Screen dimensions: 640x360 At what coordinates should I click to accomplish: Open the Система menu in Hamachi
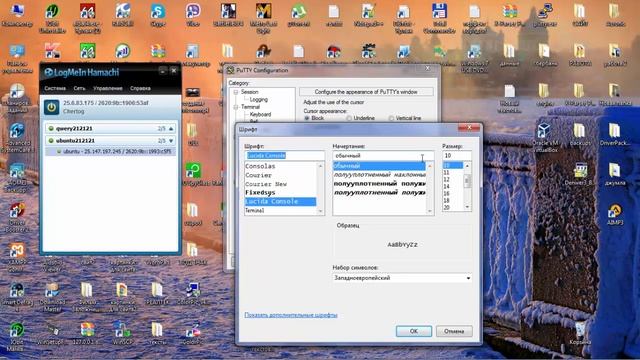55,88
